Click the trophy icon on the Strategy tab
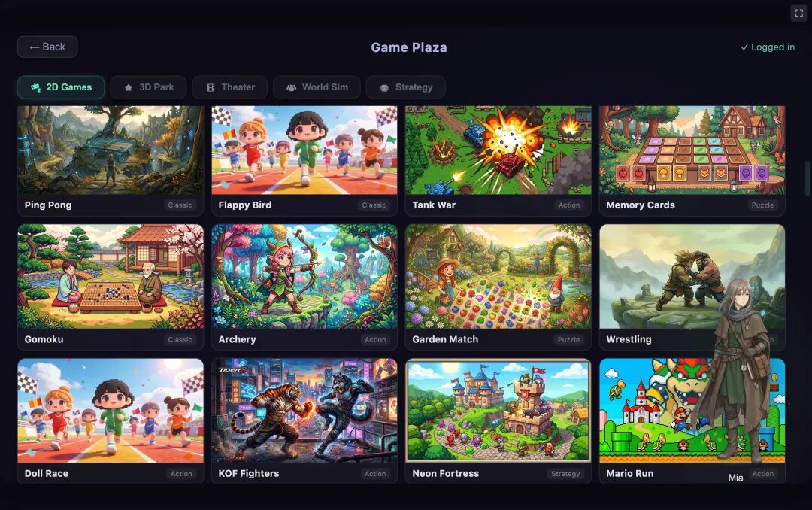The height and width of the screenshot is (510, 812). (384, 87)
